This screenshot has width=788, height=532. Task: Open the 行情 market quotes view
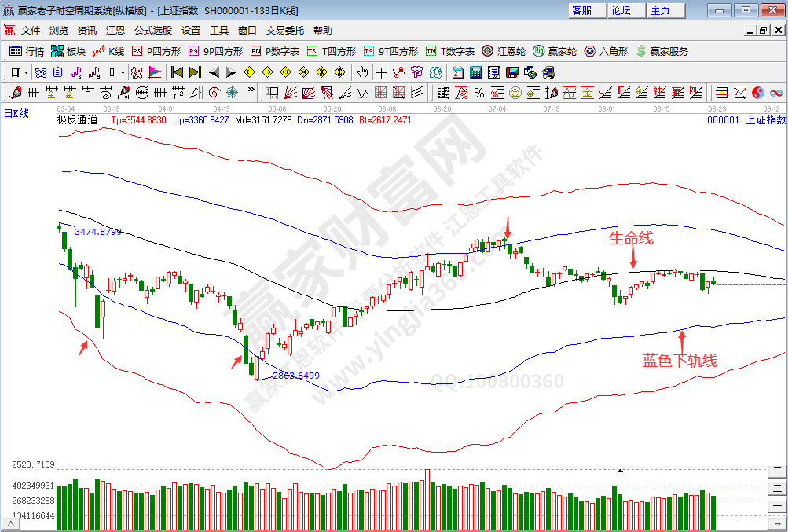(25, 51)
